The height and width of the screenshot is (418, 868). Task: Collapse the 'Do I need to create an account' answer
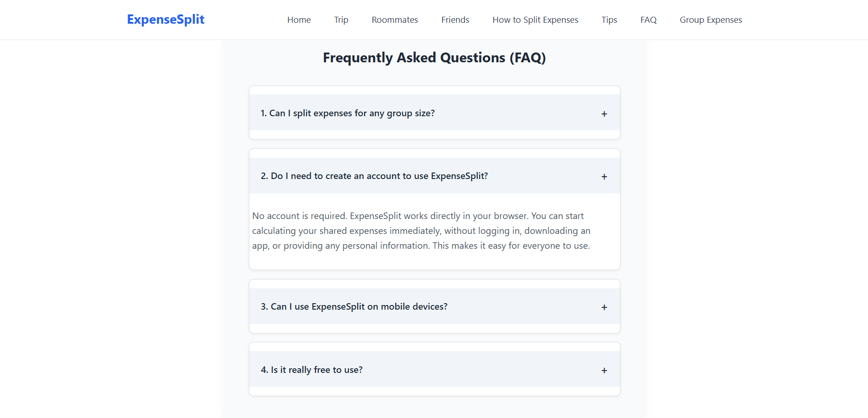[x=374, y=176]
